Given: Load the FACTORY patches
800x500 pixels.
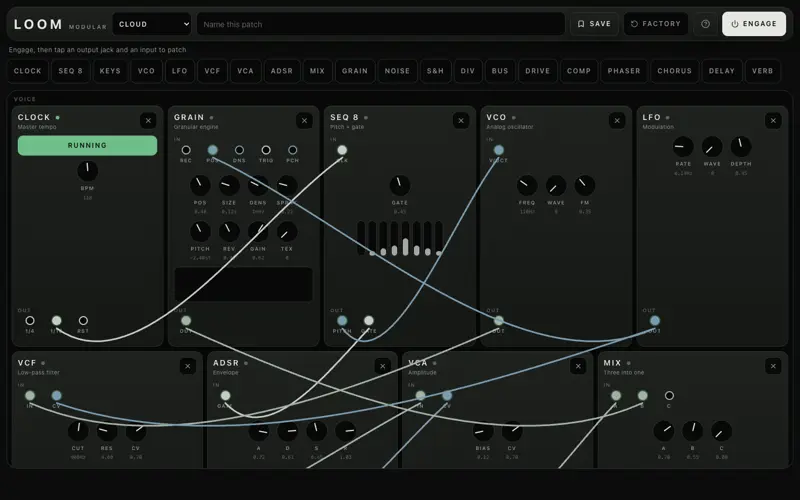Looking at the screenshot, I should coord(656,24).
